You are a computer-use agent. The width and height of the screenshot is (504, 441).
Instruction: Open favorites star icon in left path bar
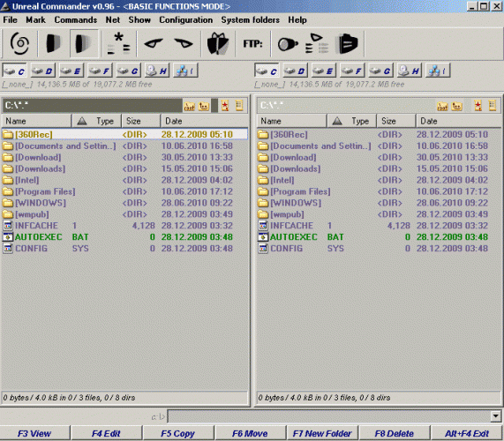click(225, 106)
